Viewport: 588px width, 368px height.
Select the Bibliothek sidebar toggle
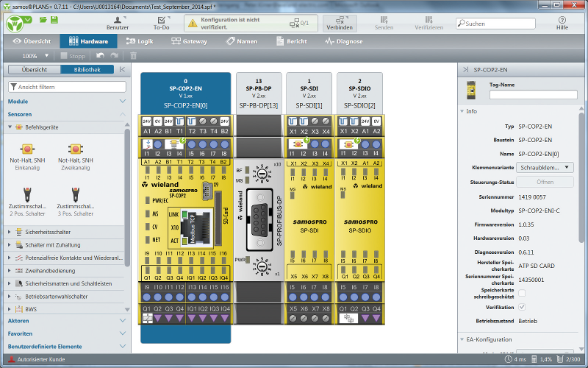click(x=87, y=69)
